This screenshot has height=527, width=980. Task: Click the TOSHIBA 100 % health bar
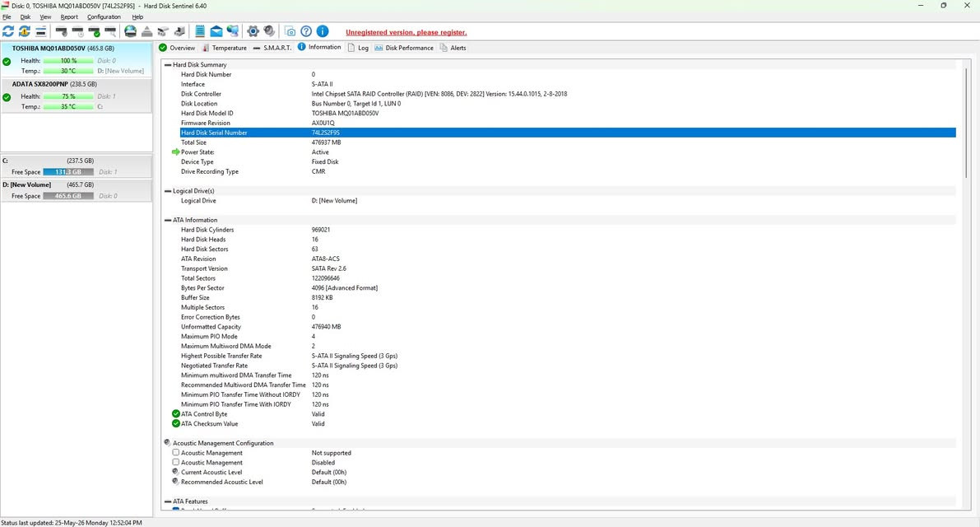click(68, 61)
